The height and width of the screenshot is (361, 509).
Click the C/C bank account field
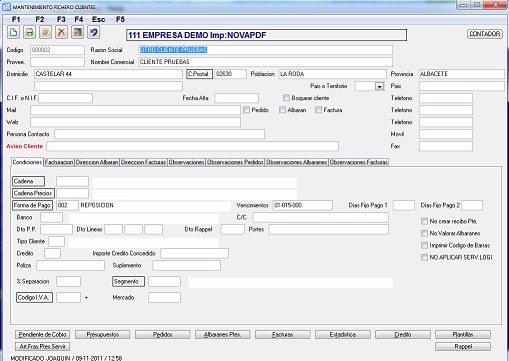[320, 217]
